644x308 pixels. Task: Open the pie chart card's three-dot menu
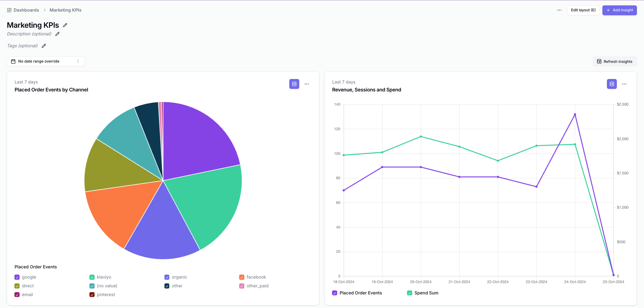pos(307,84)
